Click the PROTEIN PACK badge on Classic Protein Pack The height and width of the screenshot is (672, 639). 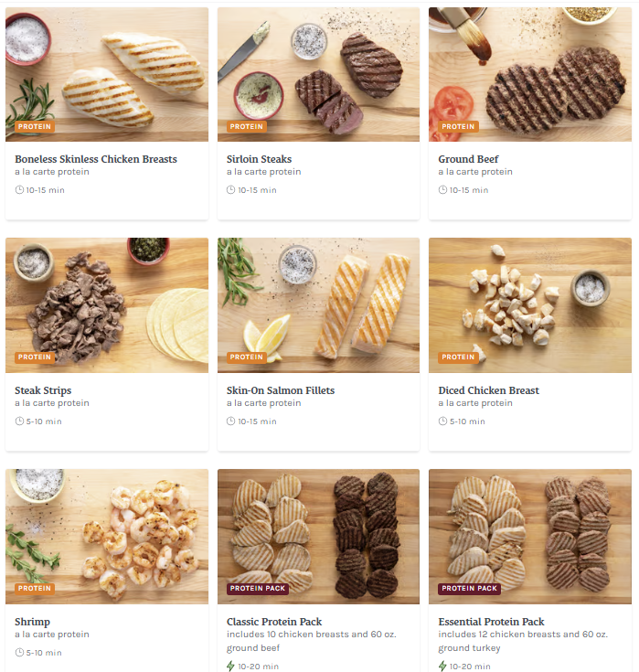258,589
